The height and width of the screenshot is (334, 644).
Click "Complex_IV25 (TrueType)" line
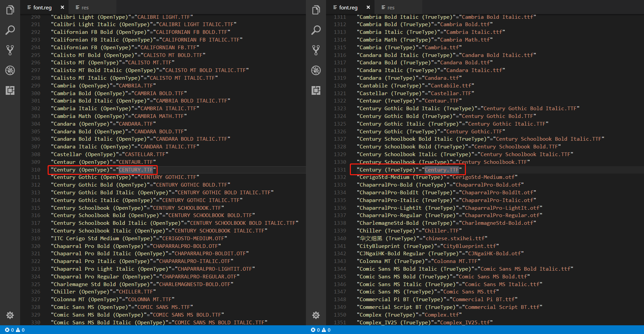pos(425,323)
